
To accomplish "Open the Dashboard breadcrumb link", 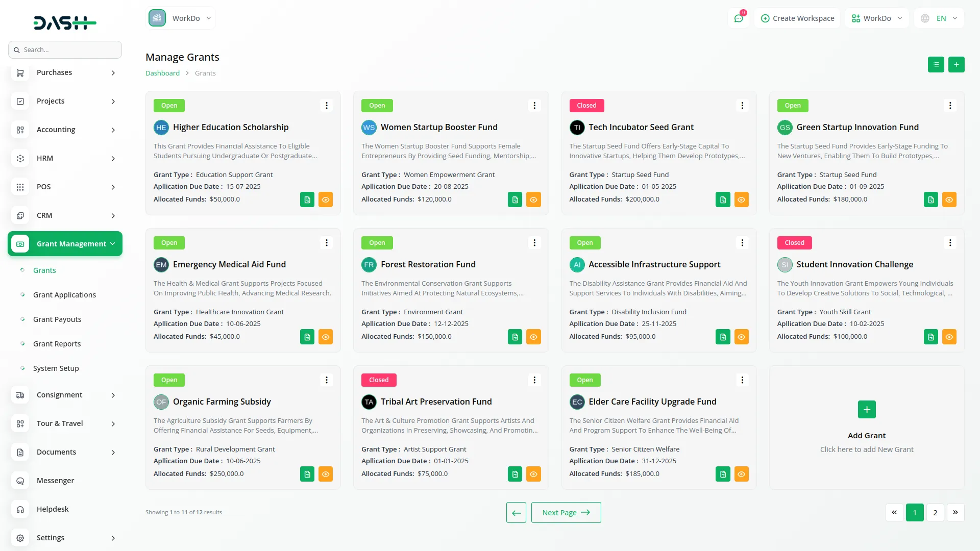I will coord(162,73).
